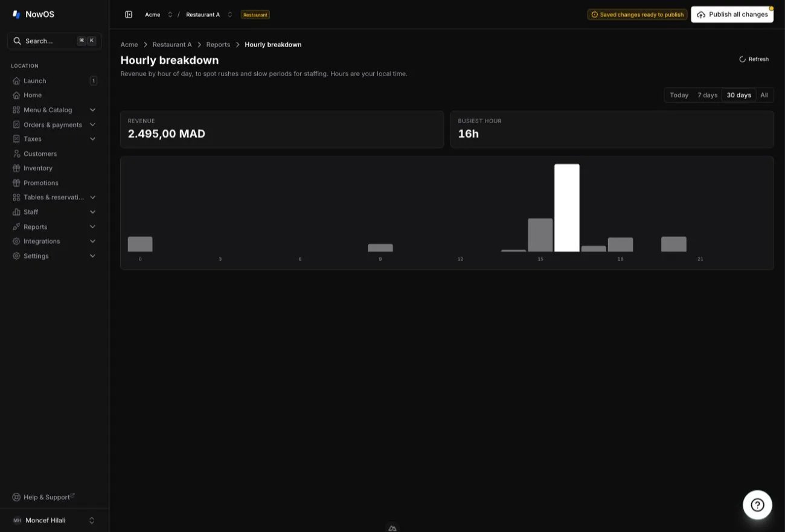Select the All range tab
The width and height of the screenshot is (785, 532).
(764, 95)
